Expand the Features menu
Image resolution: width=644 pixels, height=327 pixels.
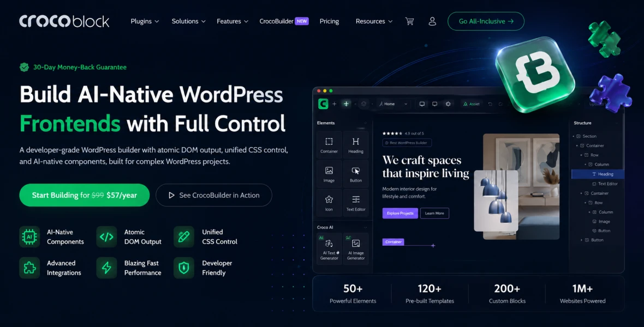coord(232,21)
